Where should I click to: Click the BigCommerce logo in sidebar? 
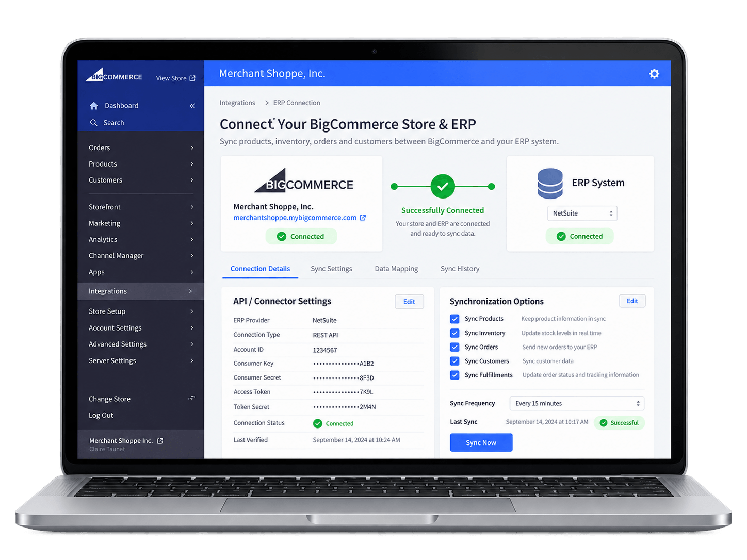coord(113,75)
